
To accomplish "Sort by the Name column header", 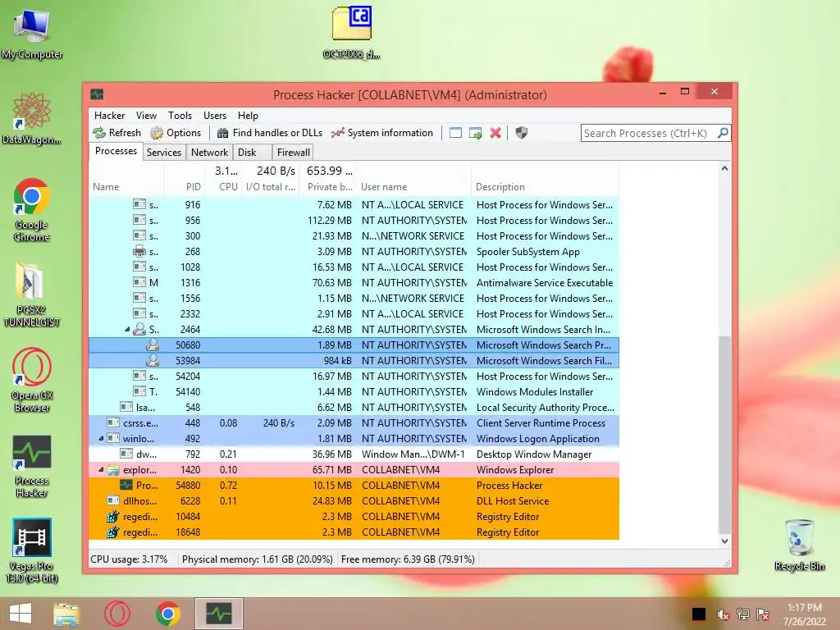I will (x=126, y=187).
